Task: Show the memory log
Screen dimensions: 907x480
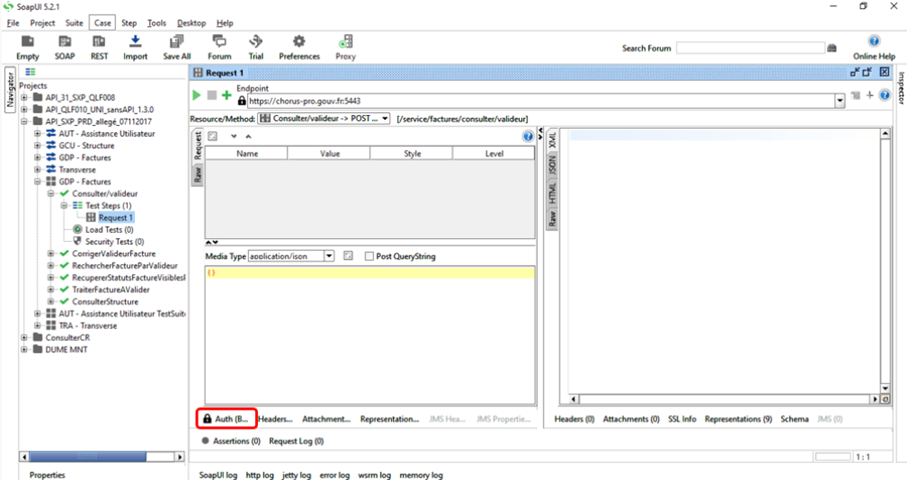Action: point(421,475)
